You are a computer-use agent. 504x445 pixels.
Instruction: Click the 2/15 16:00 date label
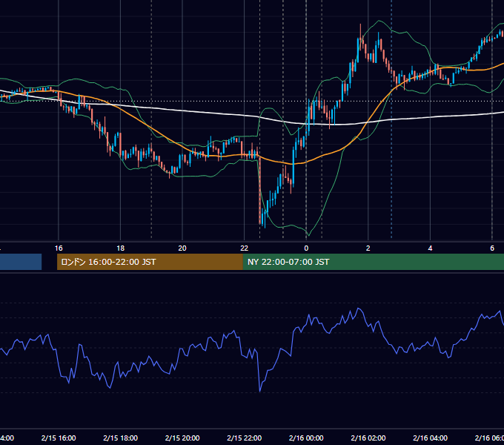59,438
